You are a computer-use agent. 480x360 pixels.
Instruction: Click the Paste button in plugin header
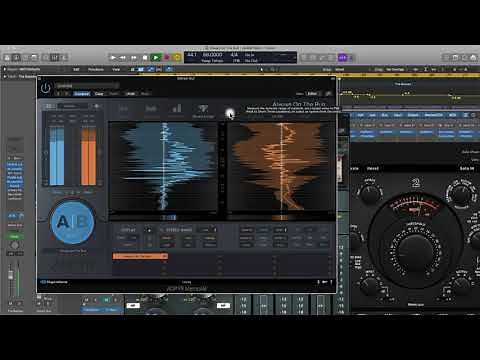(114, 94)
